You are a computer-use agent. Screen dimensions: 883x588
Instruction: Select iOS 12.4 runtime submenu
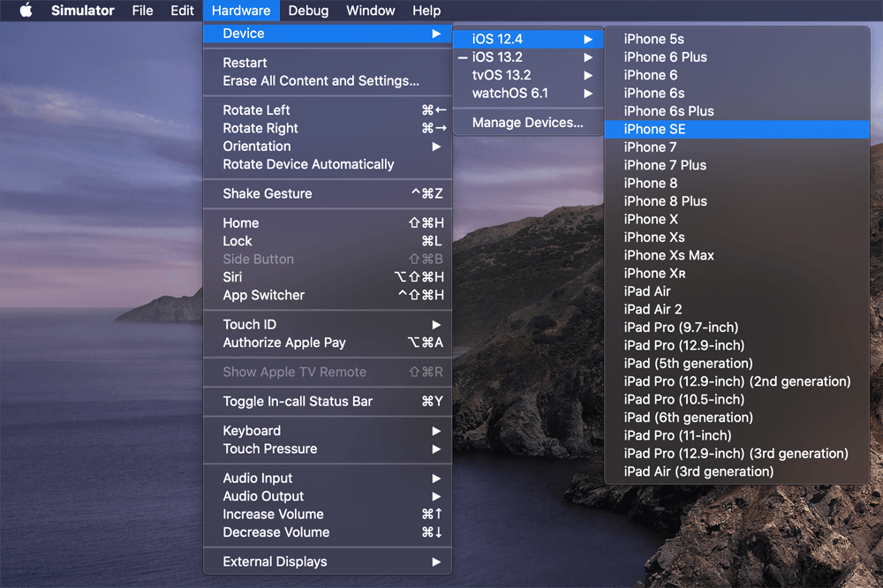point(528,39)
